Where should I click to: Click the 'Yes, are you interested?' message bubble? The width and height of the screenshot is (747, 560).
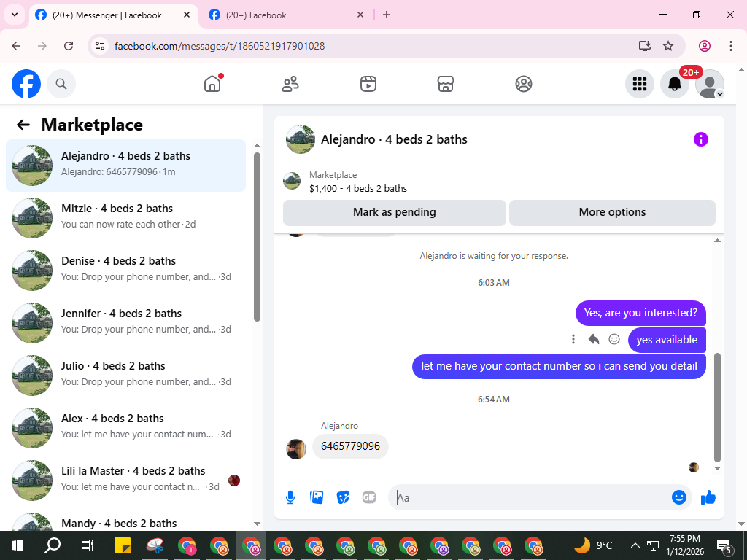(640, 313)
